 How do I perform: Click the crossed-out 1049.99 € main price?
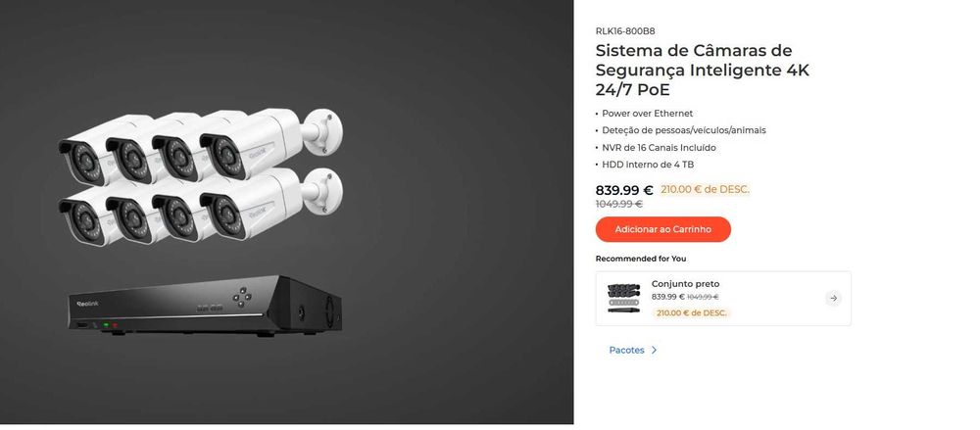click(x=618, y=204)
